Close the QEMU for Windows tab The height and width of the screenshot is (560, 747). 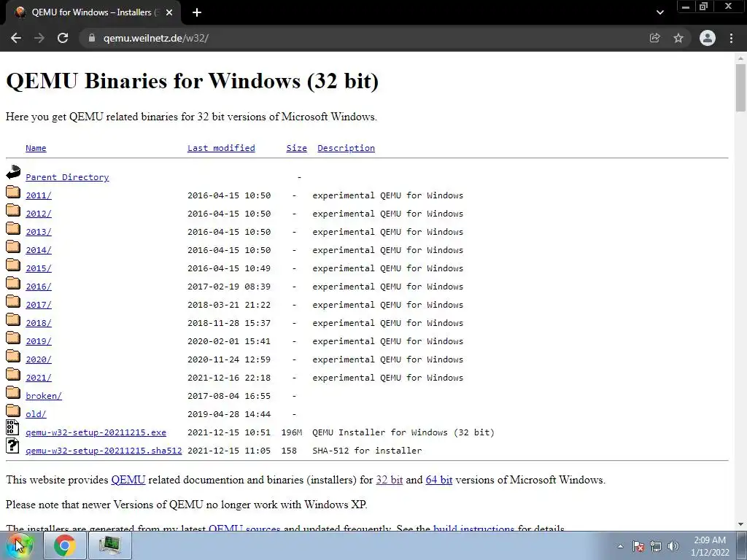pos(169,12)
